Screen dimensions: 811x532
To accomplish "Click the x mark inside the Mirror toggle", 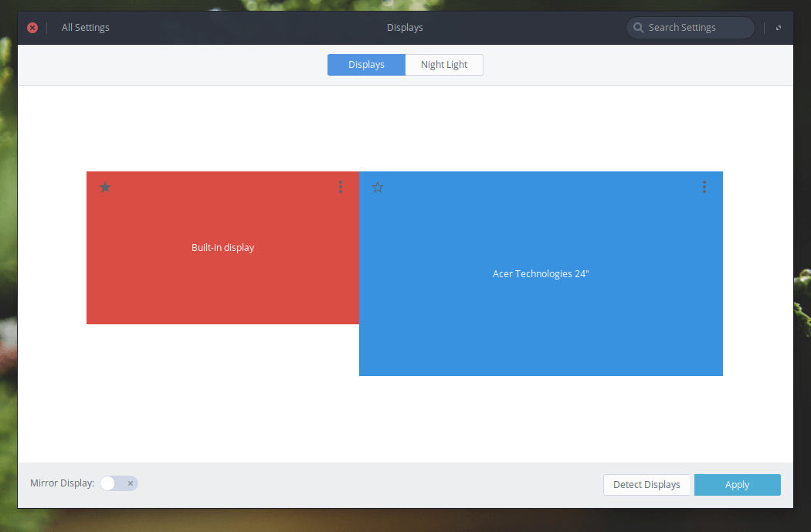I will pyautogui.click(x=131, y=483).
